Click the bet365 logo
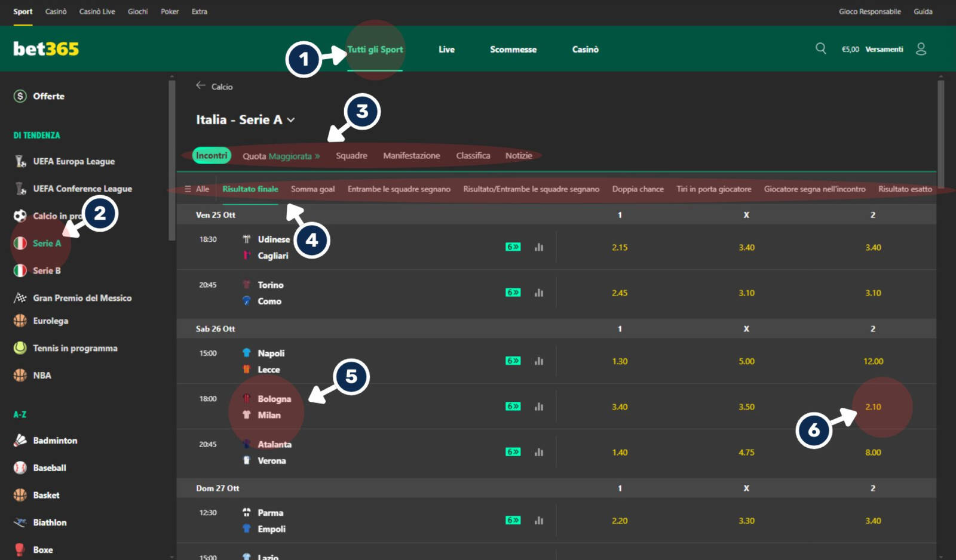Screen dimensions: 956x560 [46, 49]
